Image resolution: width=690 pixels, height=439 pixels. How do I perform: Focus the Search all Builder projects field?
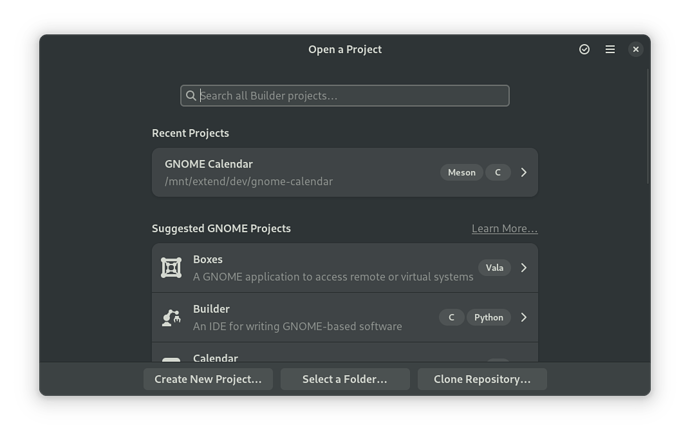click(345, 95)
